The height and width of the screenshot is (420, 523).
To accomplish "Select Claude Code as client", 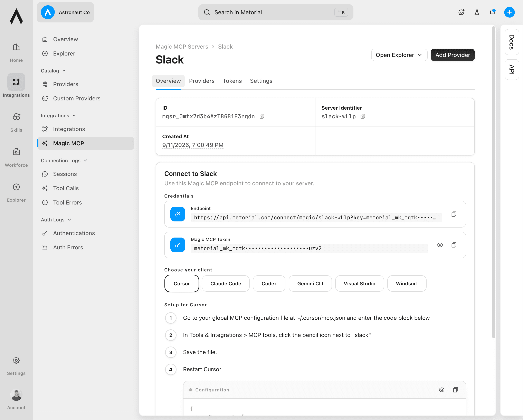I will pos(226,283).
